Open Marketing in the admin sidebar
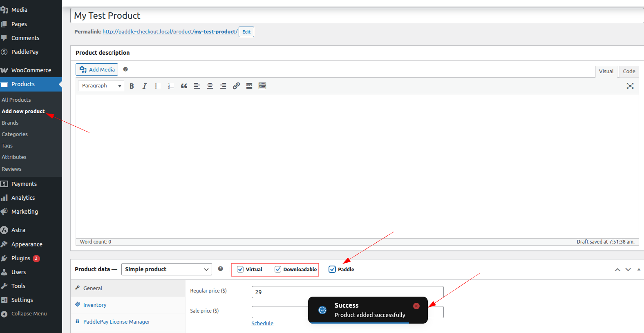Screen dimensions: 644x333 (x=31, y=212)
